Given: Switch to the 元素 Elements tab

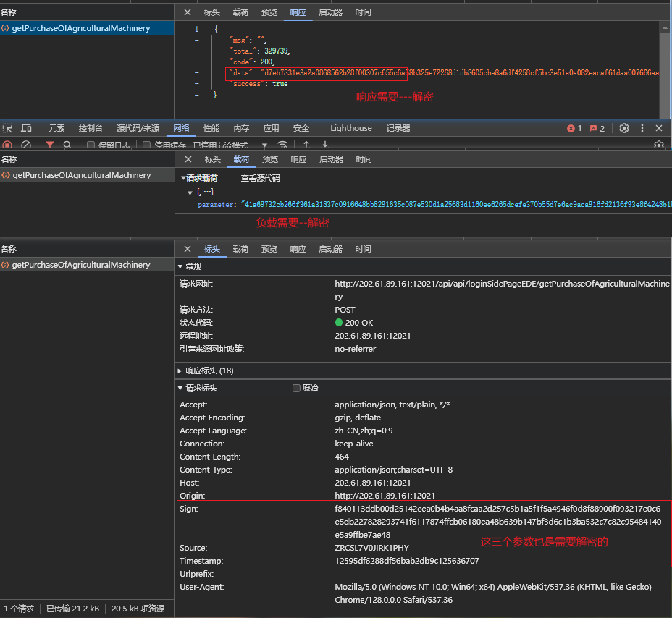Looking at the screenshot, I should pyautogui.click(x=56, y=128).
